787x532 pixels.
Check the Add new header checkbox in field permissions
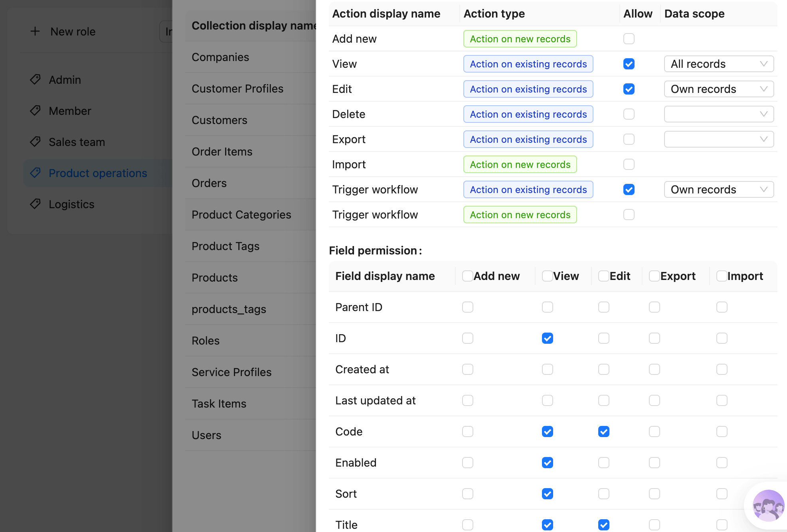(467, 276)
